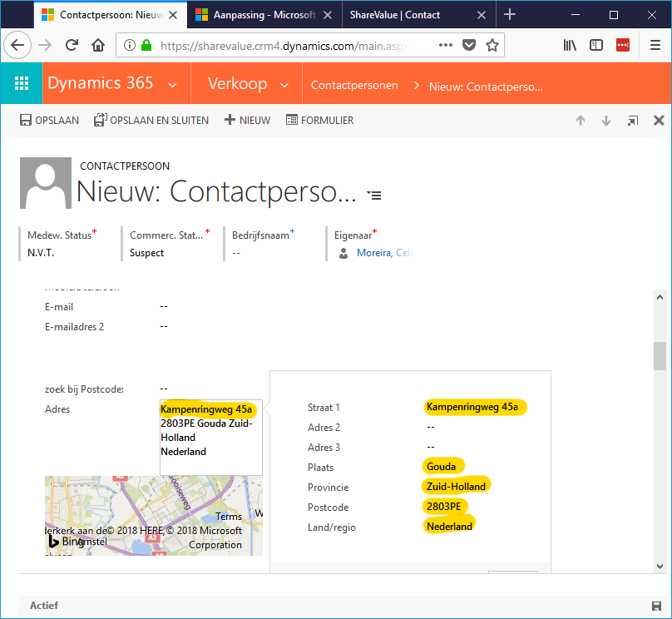Click the browser forward arrow
The image size is (672, 619).
click(x=45, y=45)
